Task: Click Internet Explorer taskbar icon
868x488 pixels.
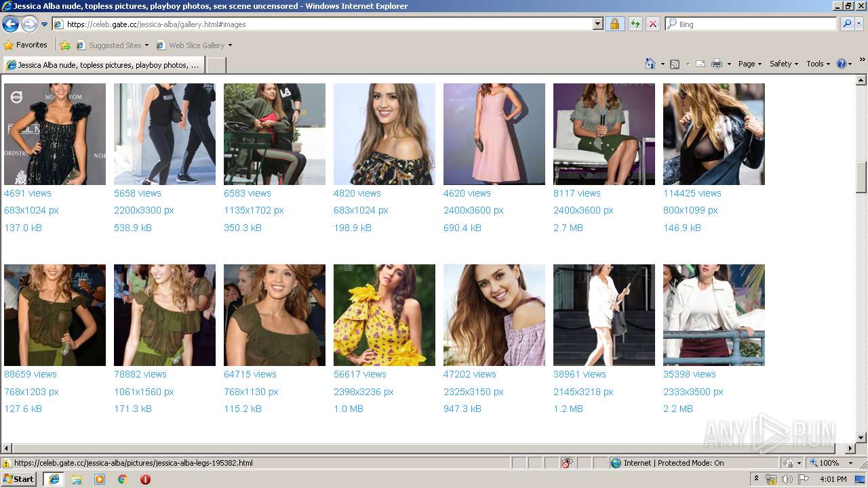Action: click(x=54, y=479)
